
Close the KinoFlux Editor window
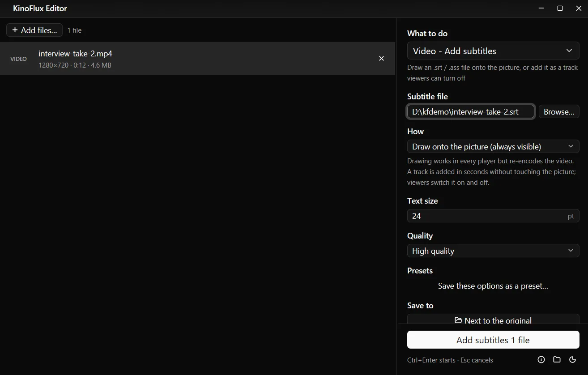click(579, 9)
